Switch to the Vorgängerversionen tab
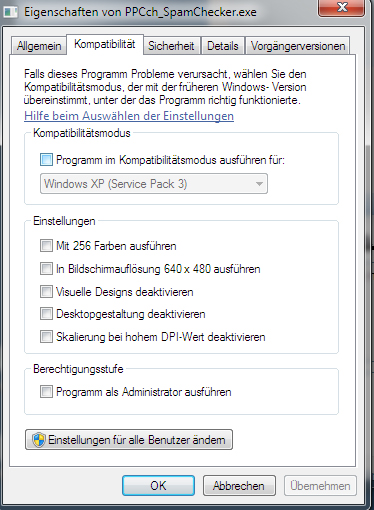 [298, 46]
